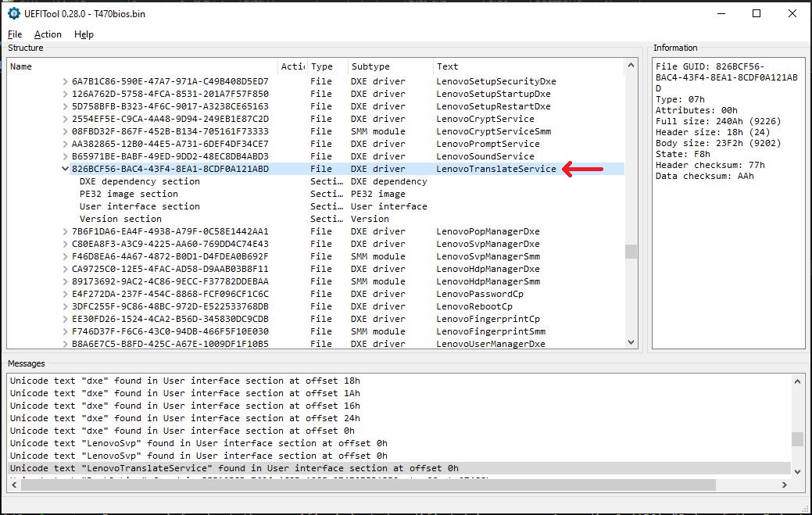This screenshot has width=812, height=515.
Task: Select message "dxe" found at offset 16h
Action: [185, 406]
